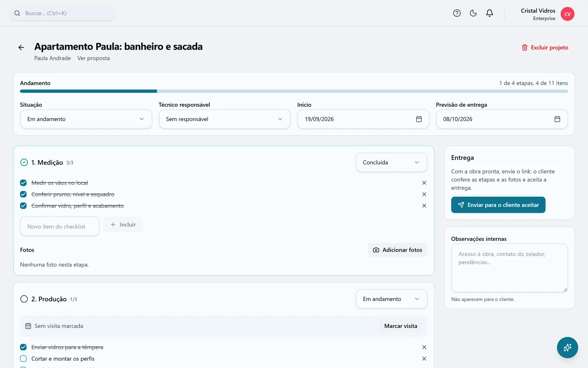Check 'Cortar e montar os perfis'

24,359
